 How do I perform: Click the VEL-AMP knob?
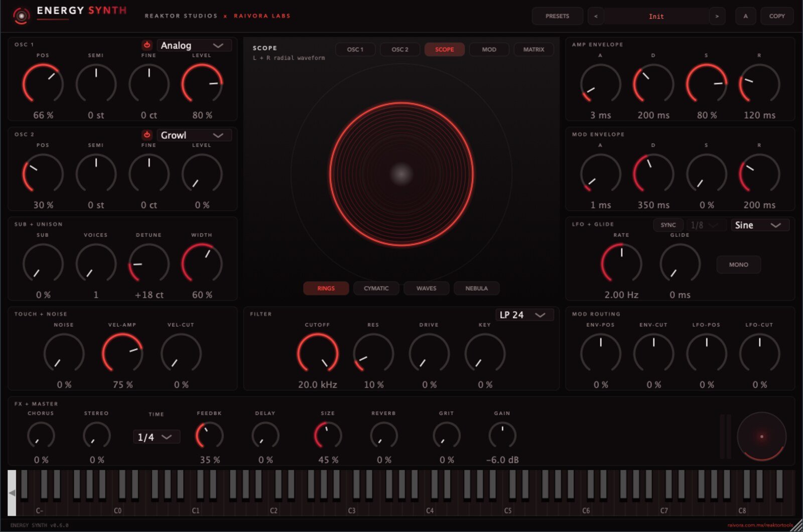tap(122, 353)
